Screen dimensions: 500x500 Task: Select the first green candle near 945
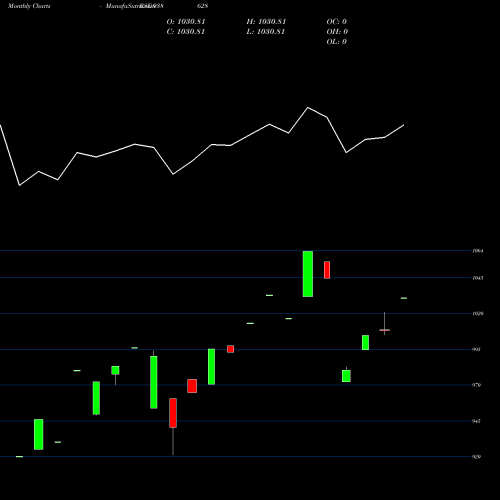click(39, 434)
